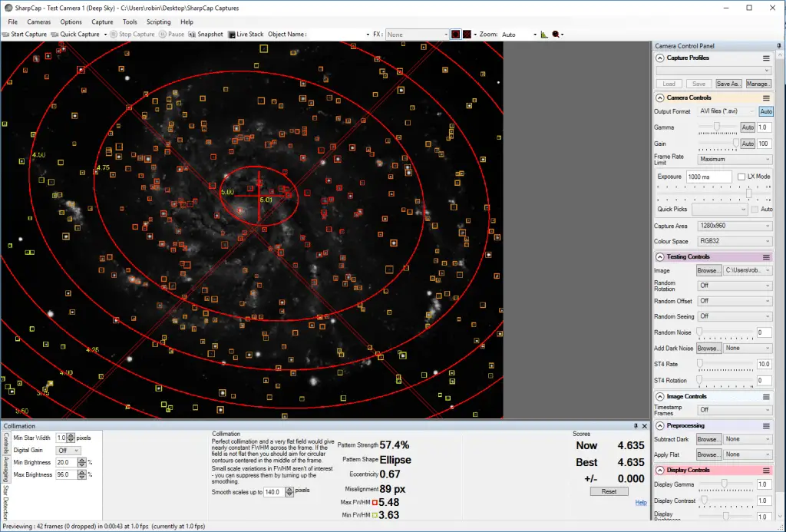786x532 pixels.
Task: Open the Capture menu
Action: (102, 21)
